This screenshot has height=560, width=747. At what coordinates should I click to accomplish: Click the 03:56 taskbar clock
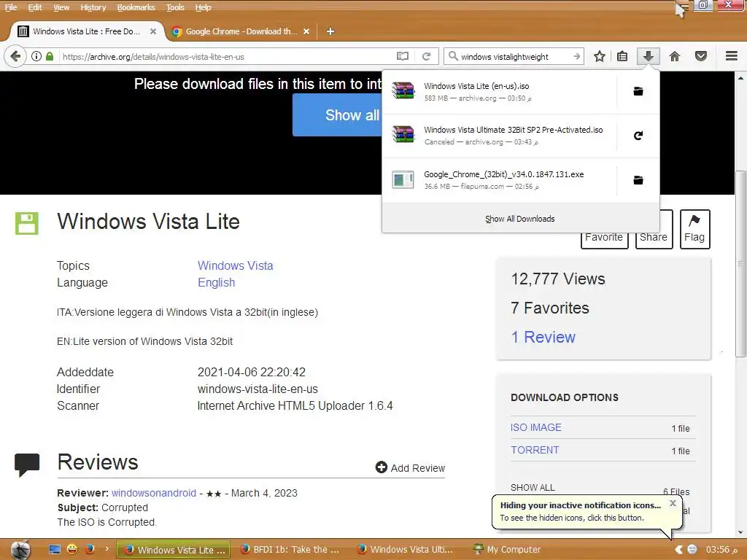[x=721, y=550]
